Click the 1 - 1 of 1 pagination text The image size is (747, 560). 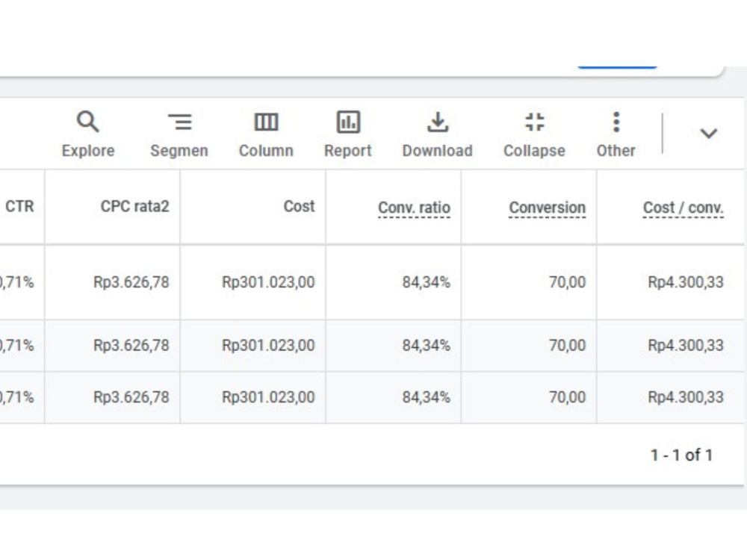682,455
